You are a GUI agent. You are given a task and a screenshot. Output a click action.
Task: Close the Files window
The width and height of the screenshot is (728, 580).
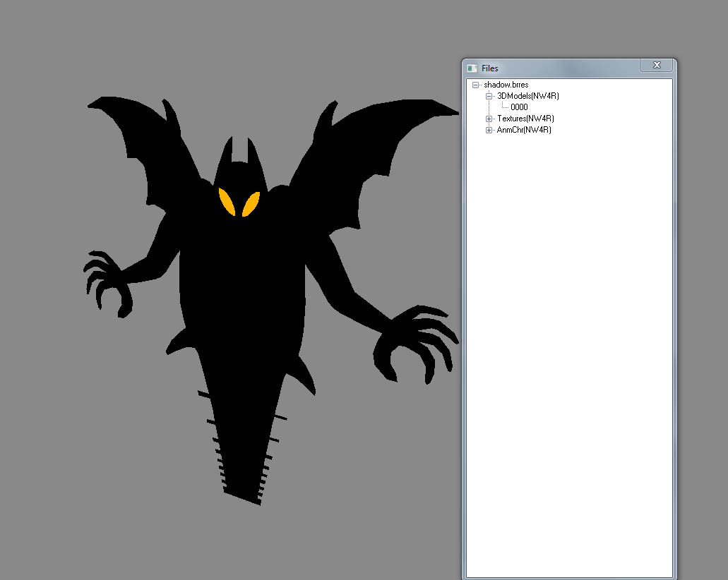(657, 65)
